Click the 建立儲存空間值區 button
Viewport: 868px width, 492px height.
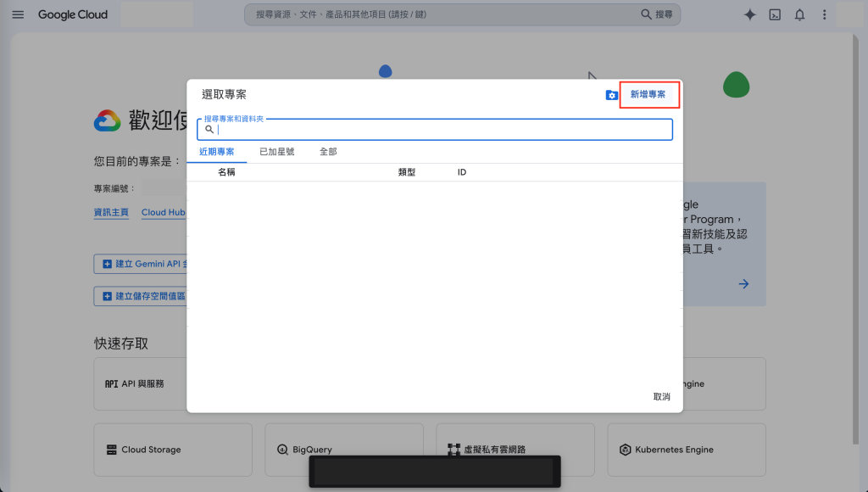pos(141,296)
